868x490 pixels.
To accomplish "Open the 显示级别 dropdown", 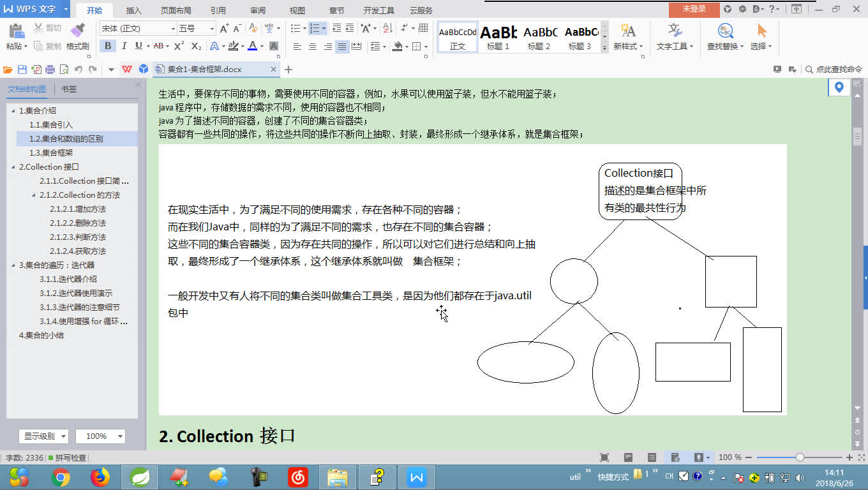I will [43, 436].
